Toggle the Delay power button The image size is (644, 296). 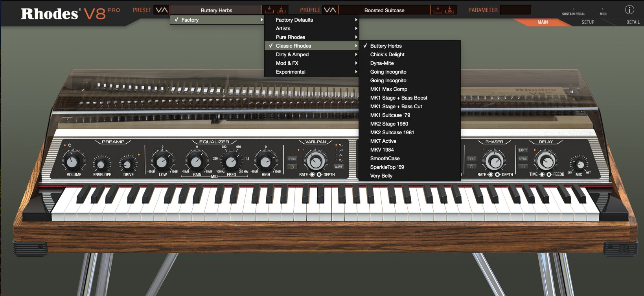(x=523, y=166)
